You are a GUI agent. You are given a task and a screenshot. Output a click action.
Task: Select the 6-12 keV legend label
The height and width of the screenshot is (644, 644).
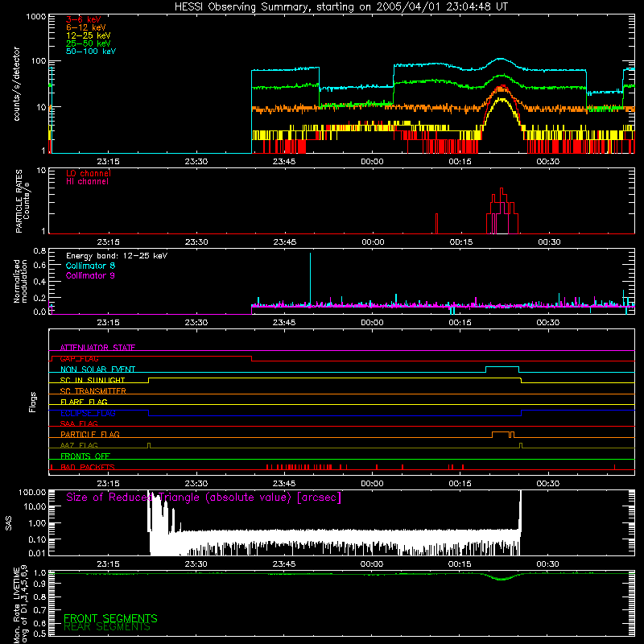tap(86, 27)
